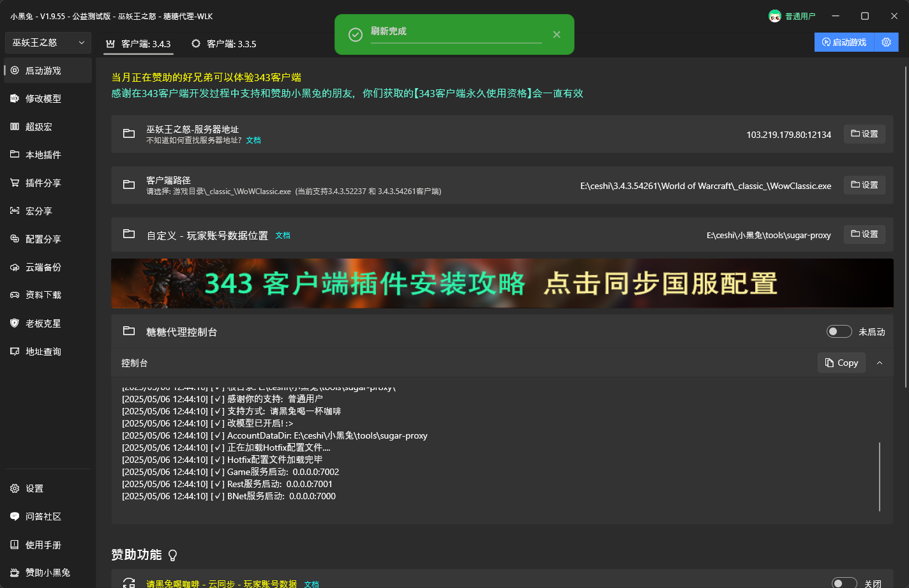
Task: Collapse the 控制台 panel with chevron
Action: (x=880, y=363)
